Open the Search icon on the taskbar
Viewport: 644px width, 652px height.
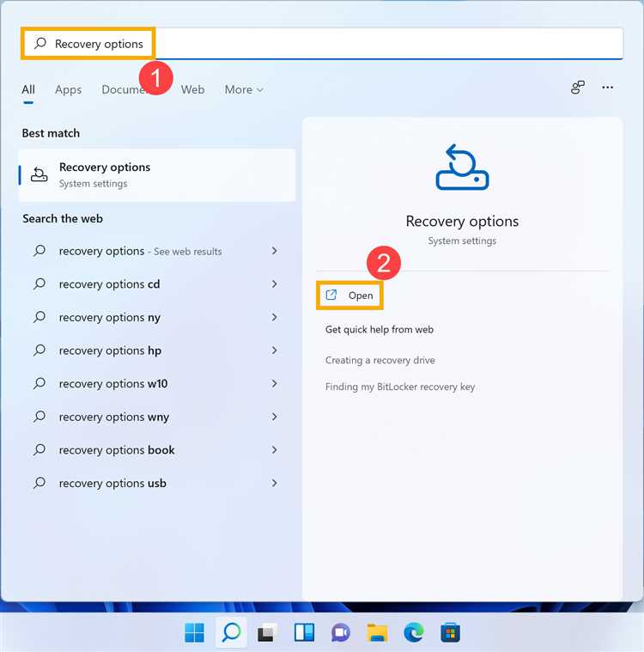(x=231, y=632)
